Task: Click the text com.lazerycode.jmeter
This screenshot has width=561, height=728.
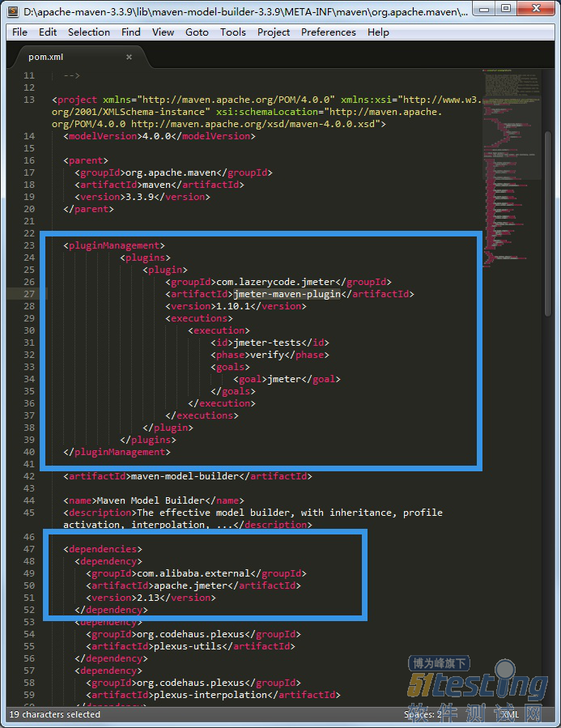Action: [x=275, y=282]
